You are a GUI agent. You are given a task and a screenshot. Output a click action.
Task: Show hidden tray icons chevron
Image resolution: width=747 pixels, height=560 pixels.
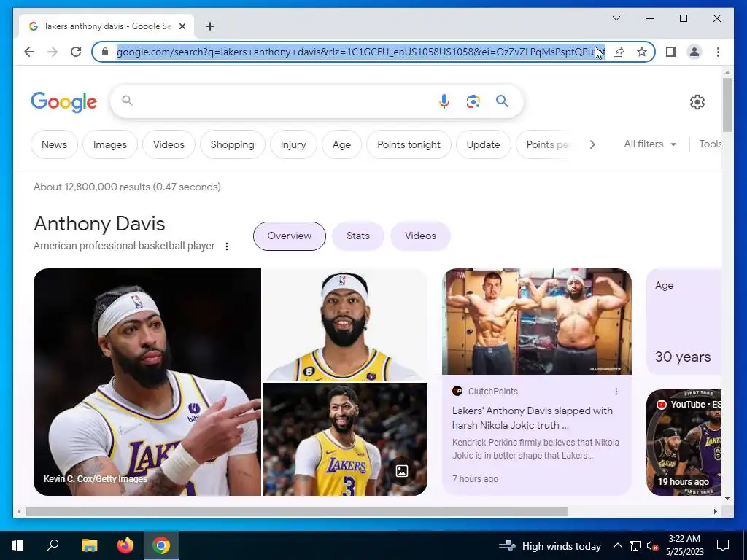[617, 545]
